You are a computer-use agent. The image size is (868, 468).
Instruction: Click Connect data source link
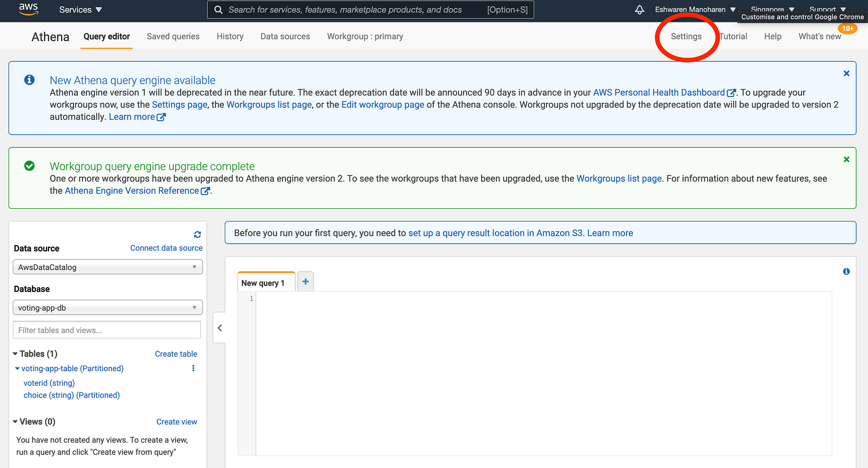coord(166,248)
